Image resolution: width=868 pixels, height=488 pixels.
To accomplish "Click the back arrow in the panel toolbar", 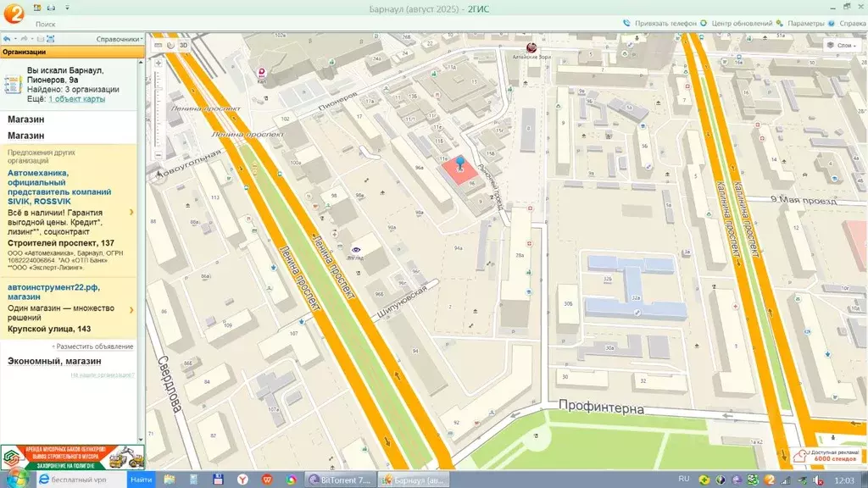I will [x=7, y=39].
